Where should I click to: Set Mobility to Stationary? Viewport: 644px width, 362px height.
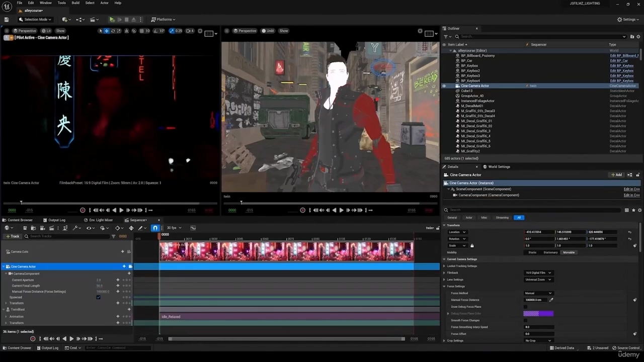550,252
